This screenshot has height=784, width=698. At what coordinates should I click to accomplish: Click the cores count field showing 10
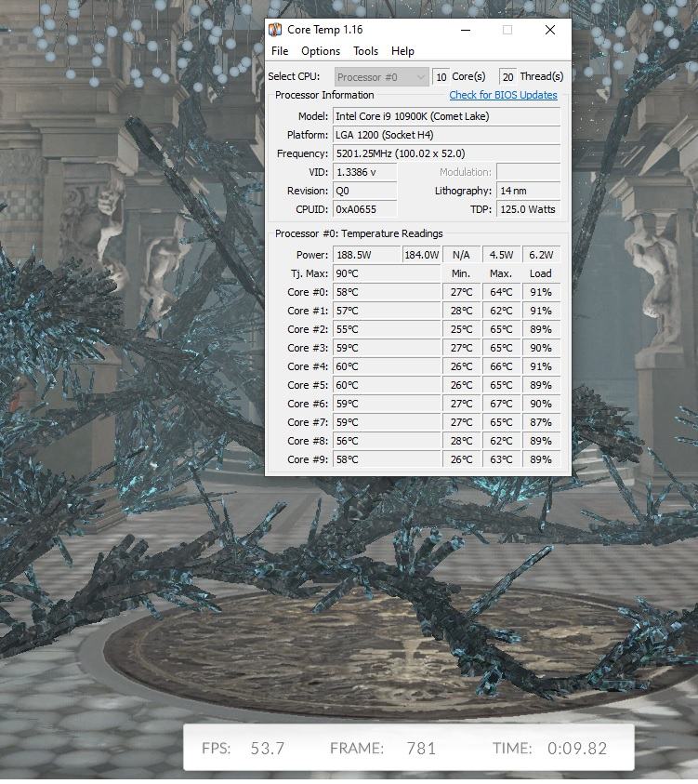[441, 77]
